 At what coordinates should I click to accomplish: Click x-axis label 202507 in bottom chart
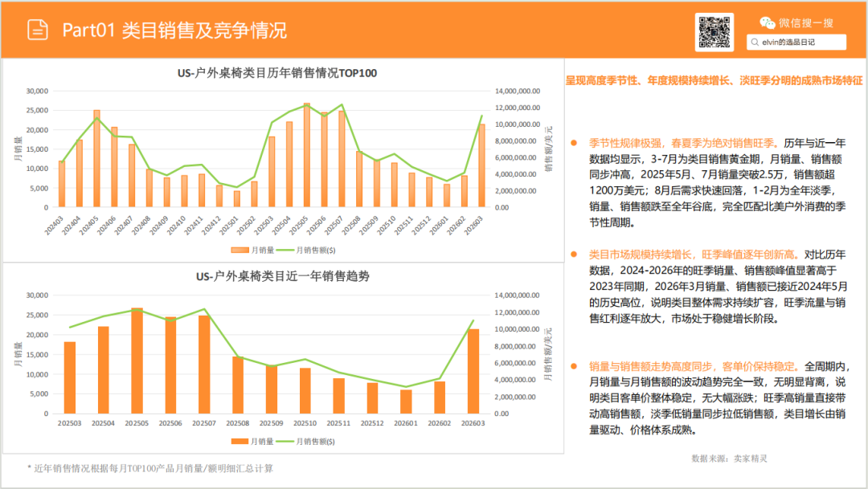pyautogui.click(x=203, y=423)
